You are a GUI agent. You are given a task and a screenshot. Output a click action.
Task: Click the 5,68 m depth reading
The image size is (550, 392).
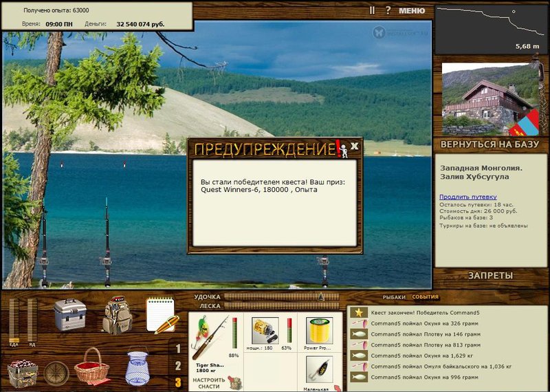(x=527, y=46)
